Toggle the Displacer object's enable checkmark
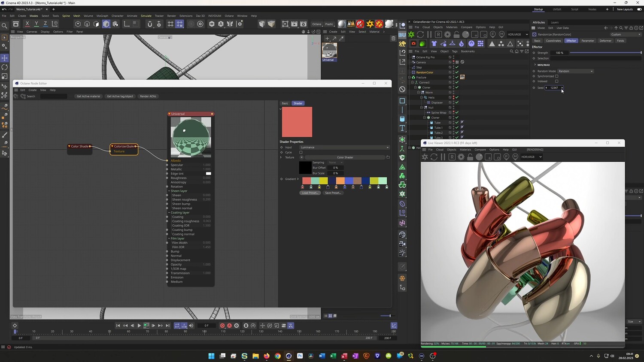 pyautogui.click(x=457, y=103)
